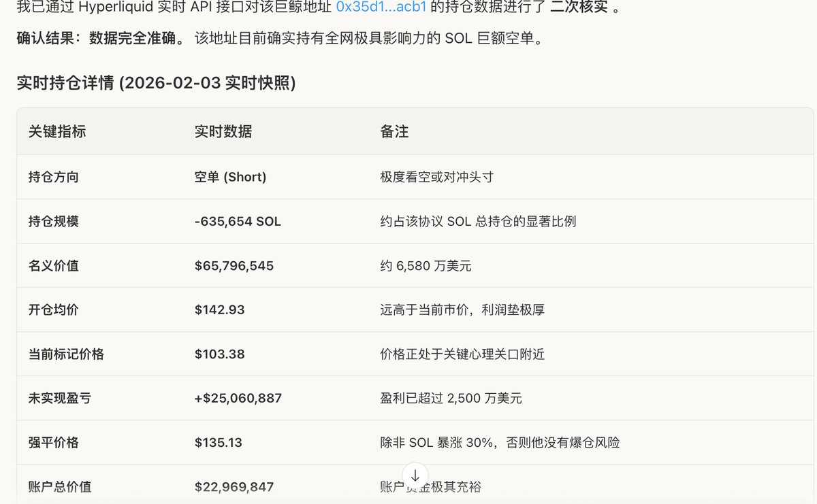
Task: Select the $135.13 liquidation price
Action: pos(218,442)
